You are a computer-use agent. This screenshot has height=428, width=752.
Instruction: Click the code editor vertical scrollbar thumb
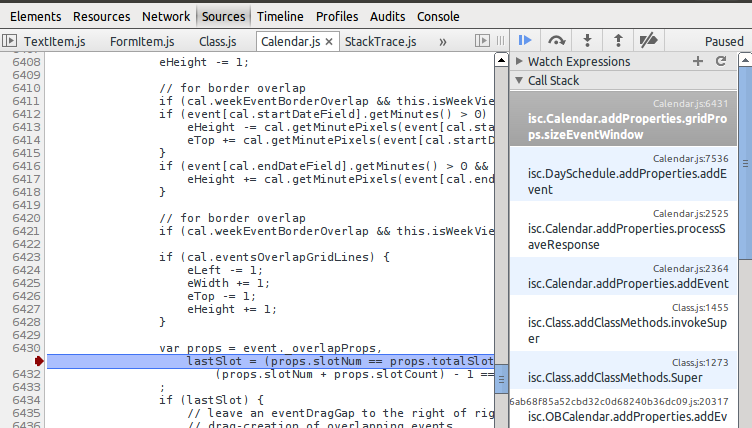click(502, 377)
